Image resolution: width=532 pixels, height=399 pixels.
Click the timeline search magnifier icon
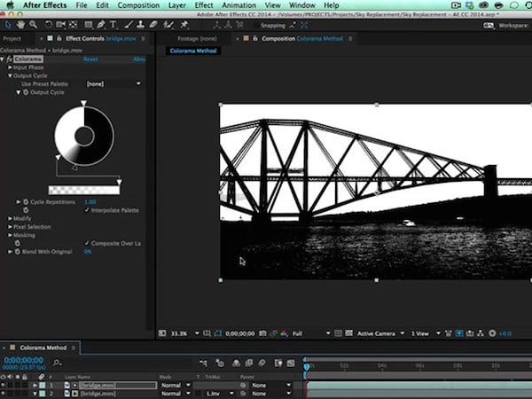pos(57,363)
